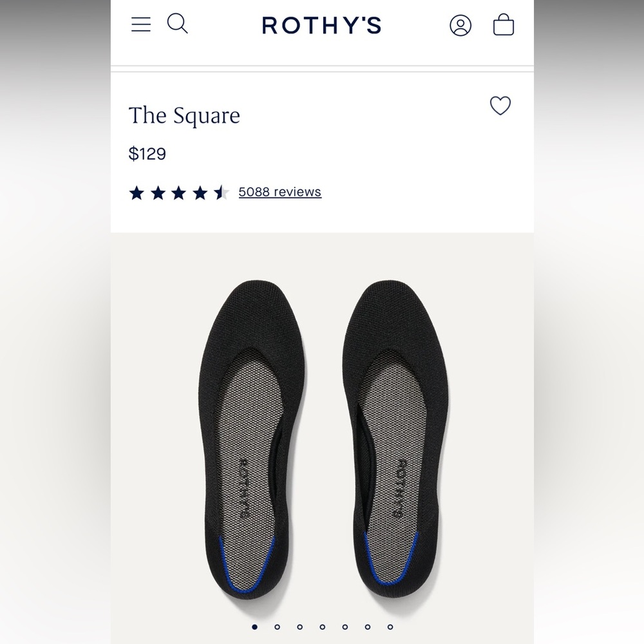Image resolution: width=644 pixels, height=644 pixels.
Task: Click the search magnifier icon
Action: (177, 24)
